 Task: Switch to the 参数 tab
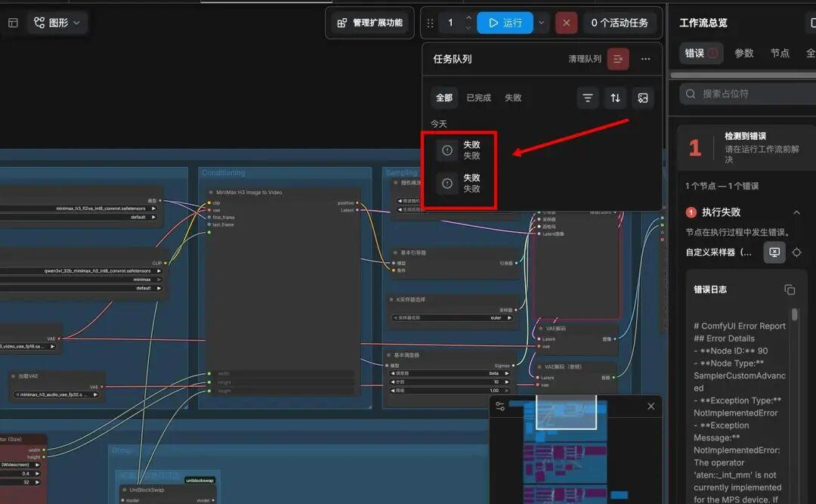point(743,53)
